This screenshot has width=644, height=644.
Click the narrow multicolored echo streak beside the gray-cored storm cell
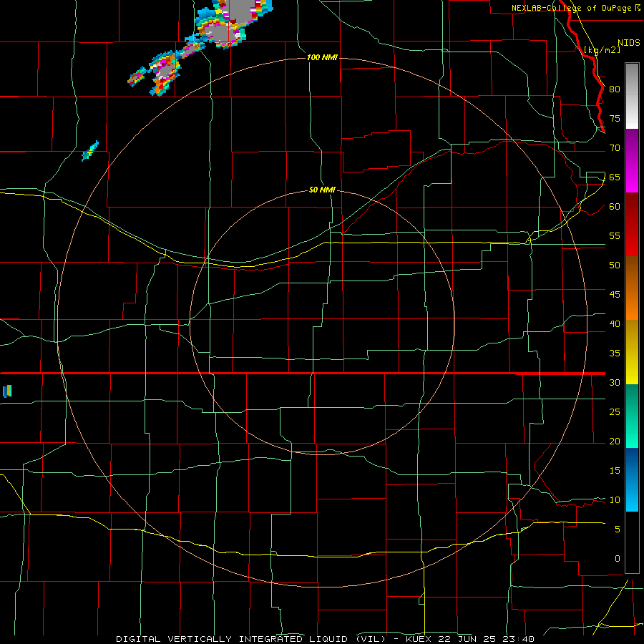pos(137,77)
